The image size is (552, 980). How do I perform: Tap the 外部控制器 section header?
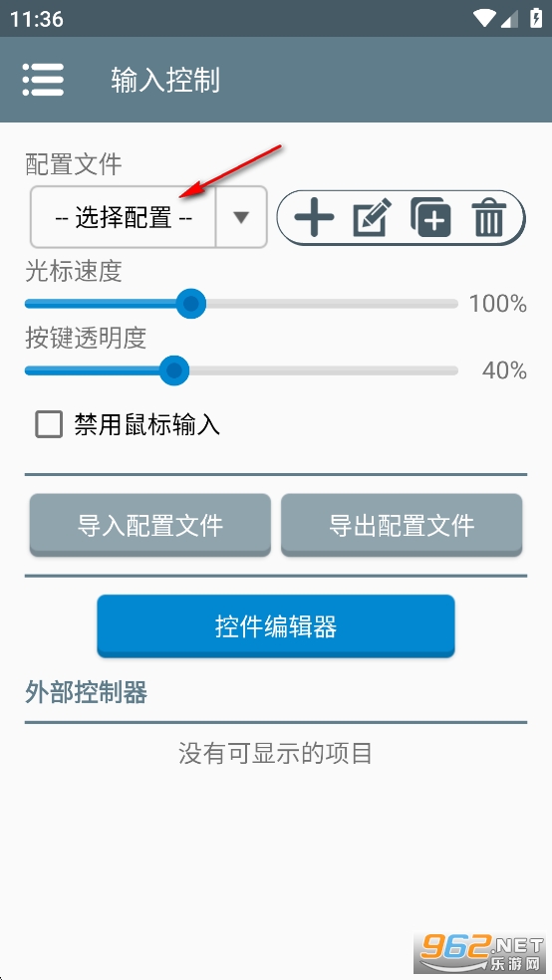(87, 692)
